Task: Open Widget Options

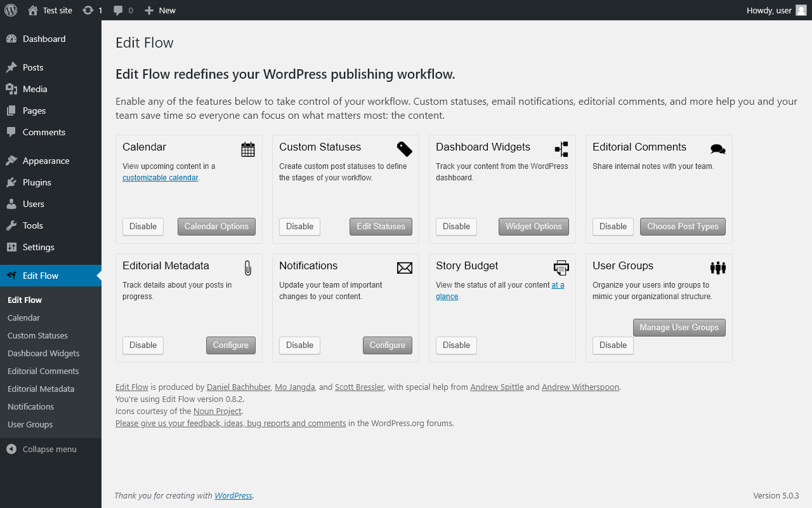Action: (x=534, y=227)
